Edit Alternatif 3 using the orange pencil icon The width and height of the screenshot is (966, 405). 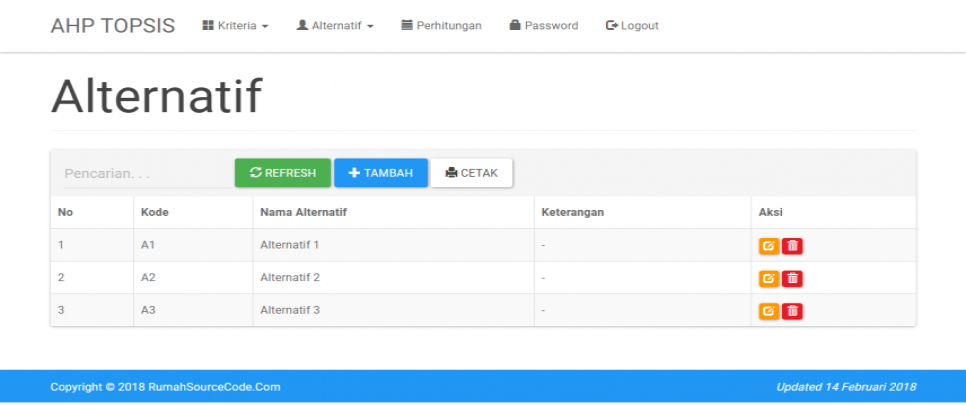(x=769, y=311)
